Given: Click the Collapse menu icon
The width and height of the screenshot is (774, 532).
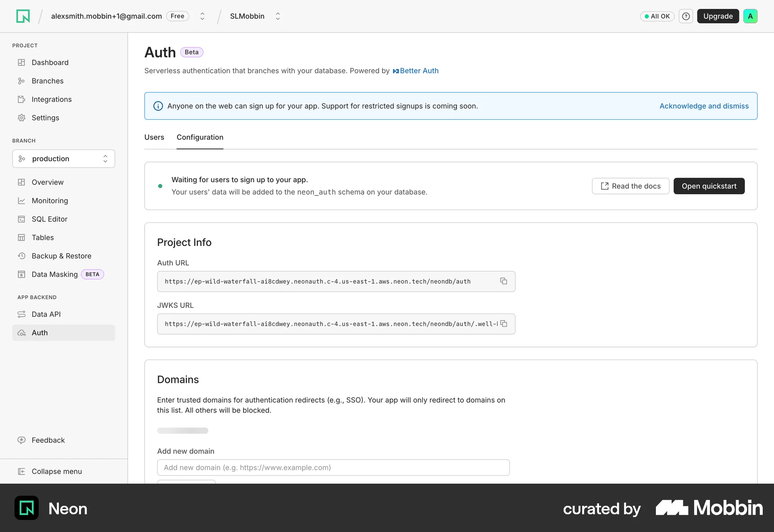Looking at the screenshot, I should click(x=21, y=471).
